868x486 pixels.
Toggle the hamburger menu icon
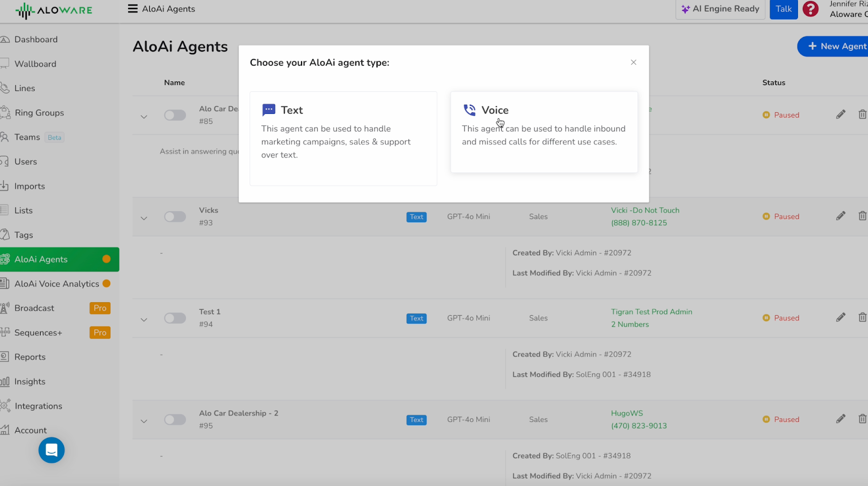132,9
